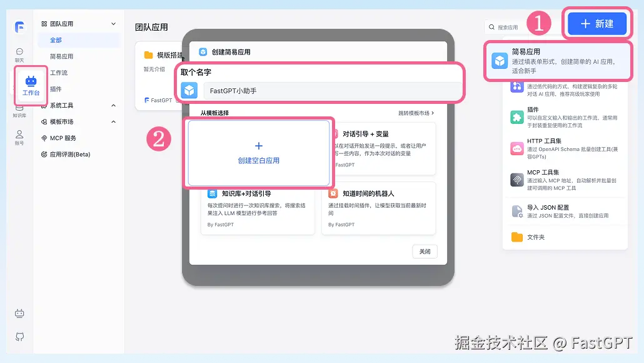
Task: Click the 关闭 close button in dialog
Action: pyautogui.click(x=425, y=252)
